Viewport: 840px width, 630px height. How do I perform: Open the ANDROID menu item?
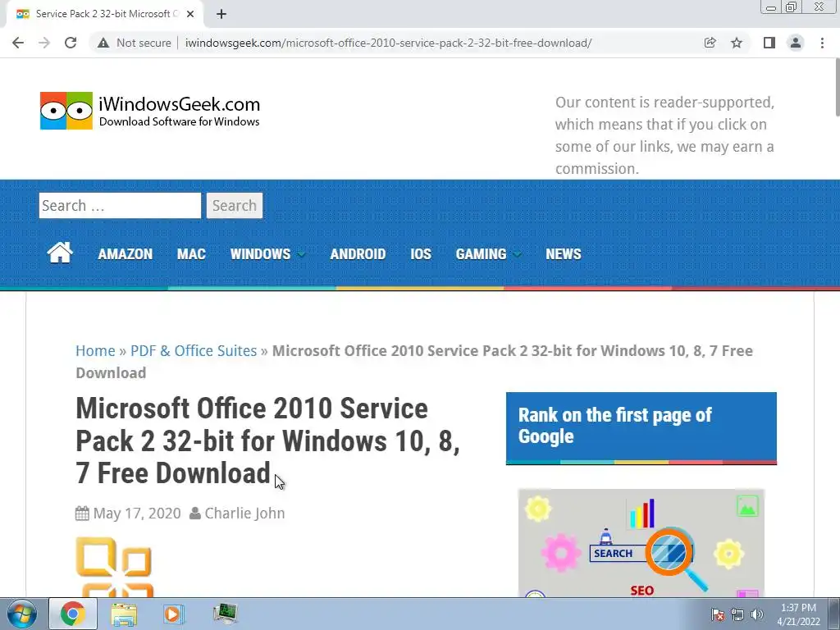click(x=358, y=254)
